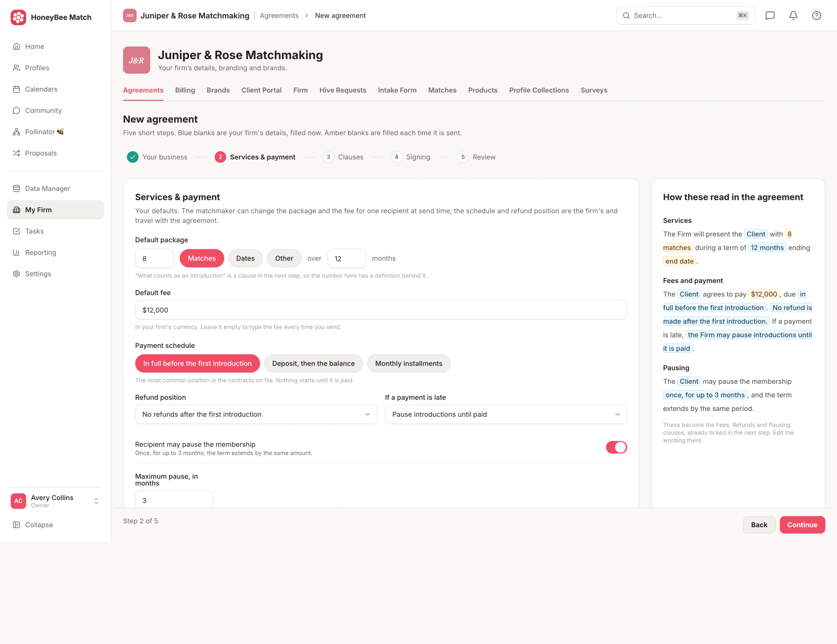The height and width of the screenshot is (644, 837).
Task: Open the Home sidebar item
Action: click(55, 46)
